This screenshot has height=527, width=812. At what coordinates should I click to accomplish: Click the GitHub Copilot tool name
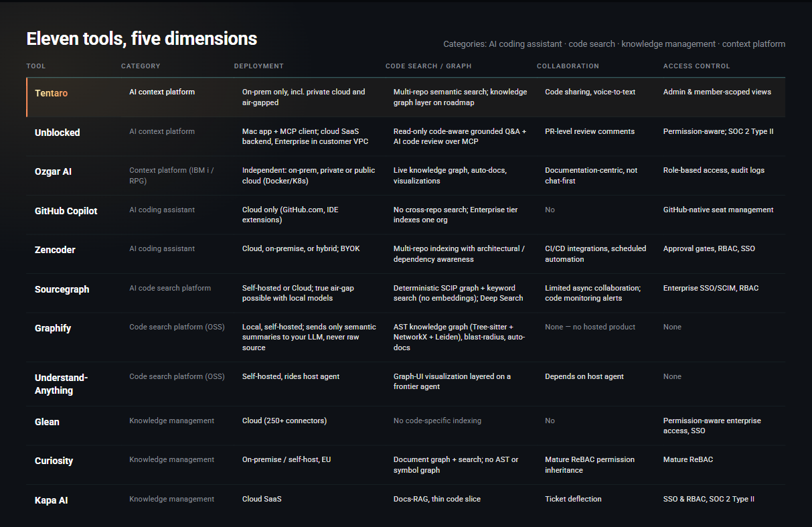click(66, 211)
